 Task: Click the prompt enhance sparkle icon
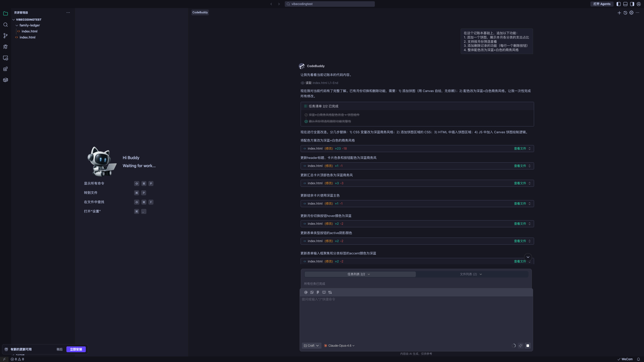(520, 346)
